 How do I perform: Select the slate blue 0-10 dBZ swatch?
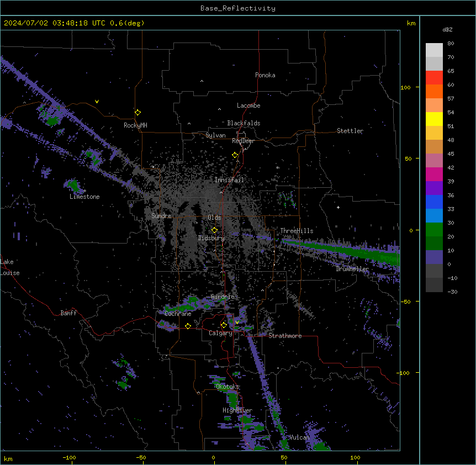434,257
